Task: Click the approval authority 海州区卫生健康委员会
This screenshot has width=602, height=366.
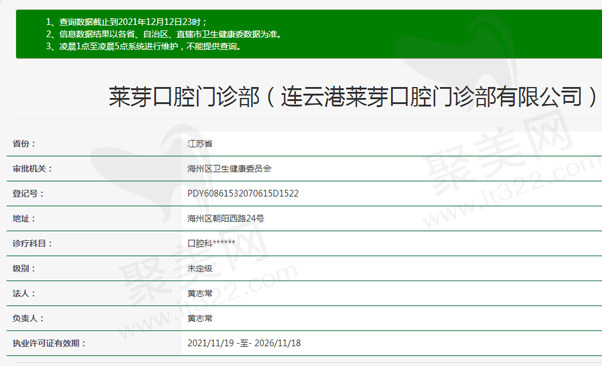Action: pos(229,169)
